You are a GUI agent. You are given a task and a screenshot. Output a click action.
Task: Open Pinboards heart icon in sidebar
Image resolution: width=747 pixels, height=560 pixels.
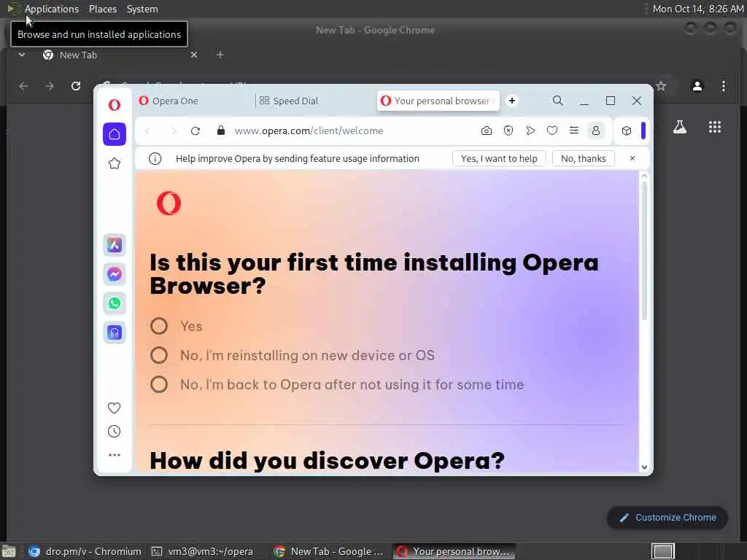115,408
